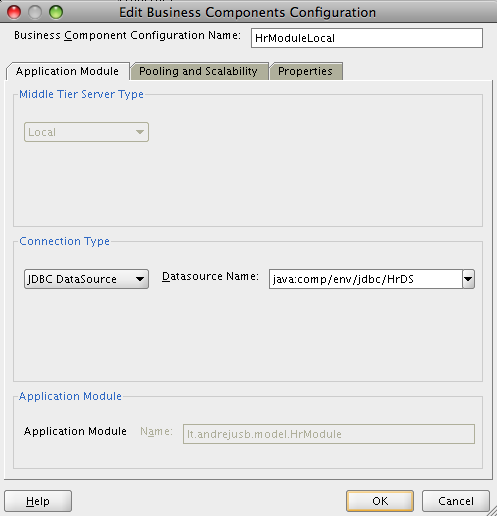Click the Business Component Configuration Name label
This screenshot has height=516, width=497.
coord(127,35)
